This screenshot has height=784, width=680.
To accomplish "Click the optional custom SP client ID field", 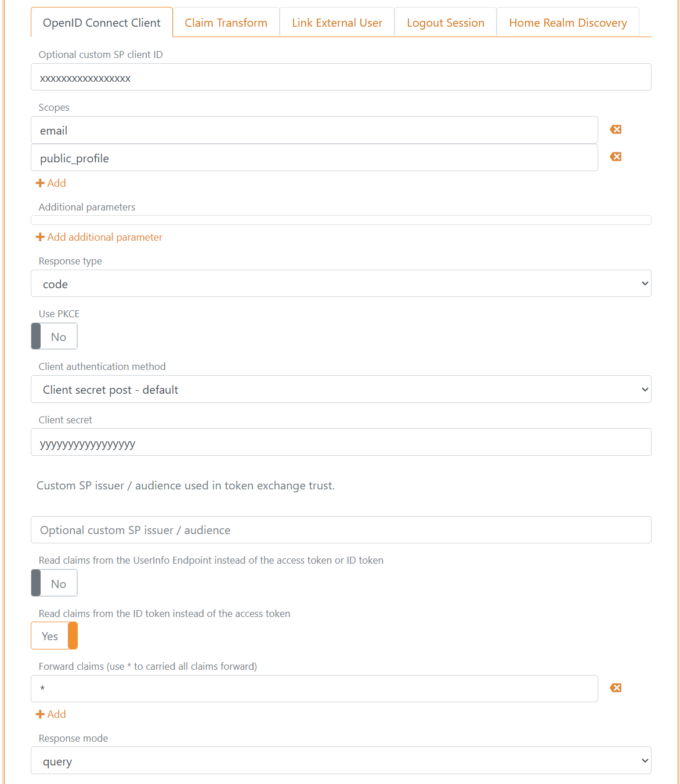I will pyautogui.click(x=341, y=77).
